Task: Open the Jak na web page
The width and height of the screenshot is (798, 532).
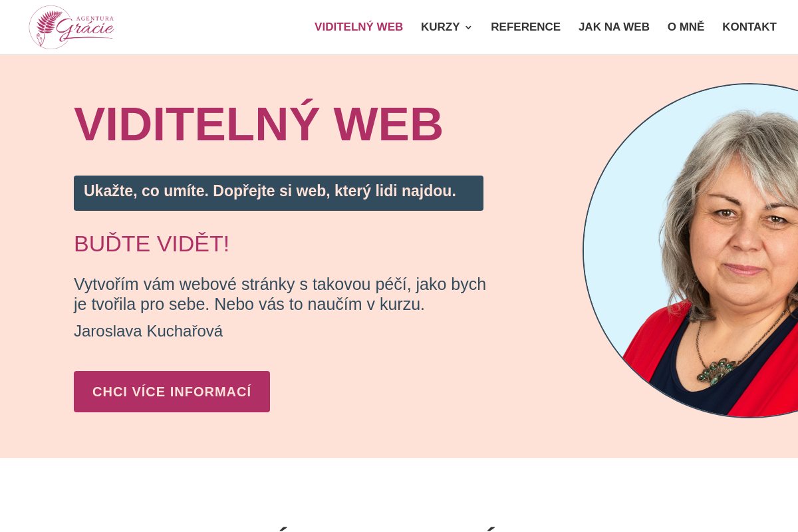Action: coord(614,27)
